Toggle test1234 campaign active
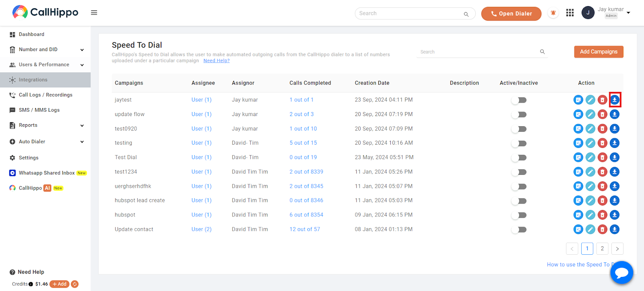 click(519, 172)
